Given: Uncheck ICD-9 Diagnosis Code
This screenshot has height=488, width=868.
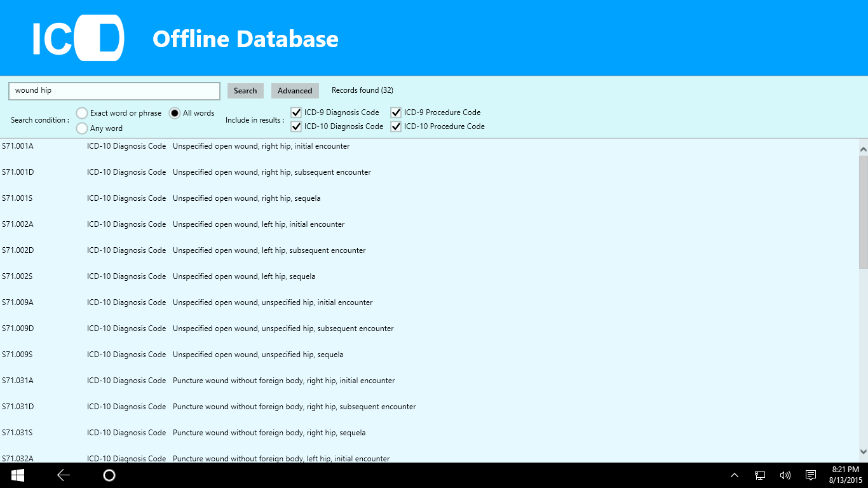Looking at the screenshot, I should click(296, 112).
